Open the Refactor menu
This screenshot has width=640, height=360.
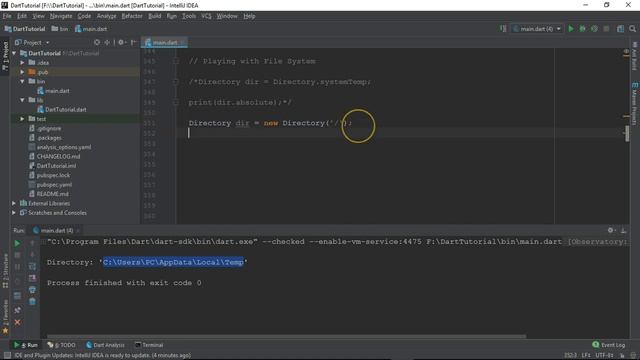coord(132,16)
